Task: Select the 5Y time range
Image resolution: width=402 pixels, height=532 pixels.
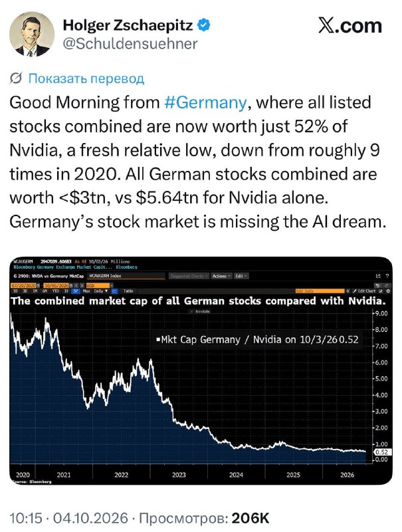Action: (x=75, y=291)
